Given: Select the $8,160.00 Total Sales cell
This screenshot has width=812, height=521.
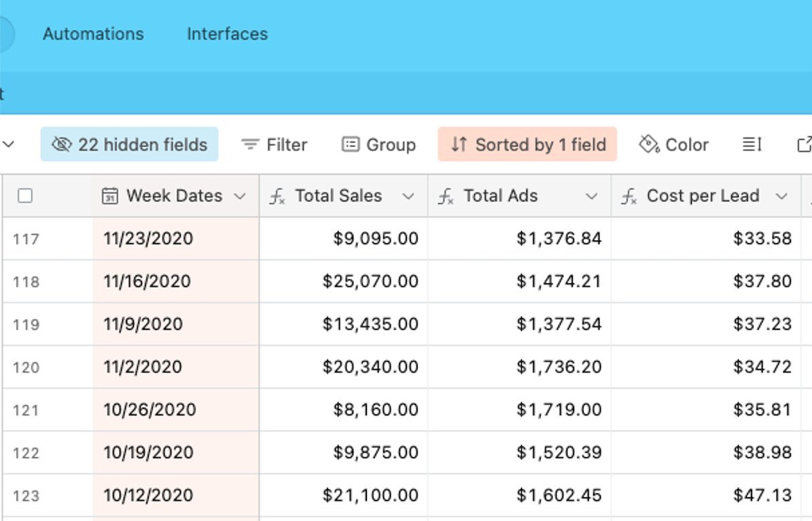Looking at the screenshot, I should 344,410.
